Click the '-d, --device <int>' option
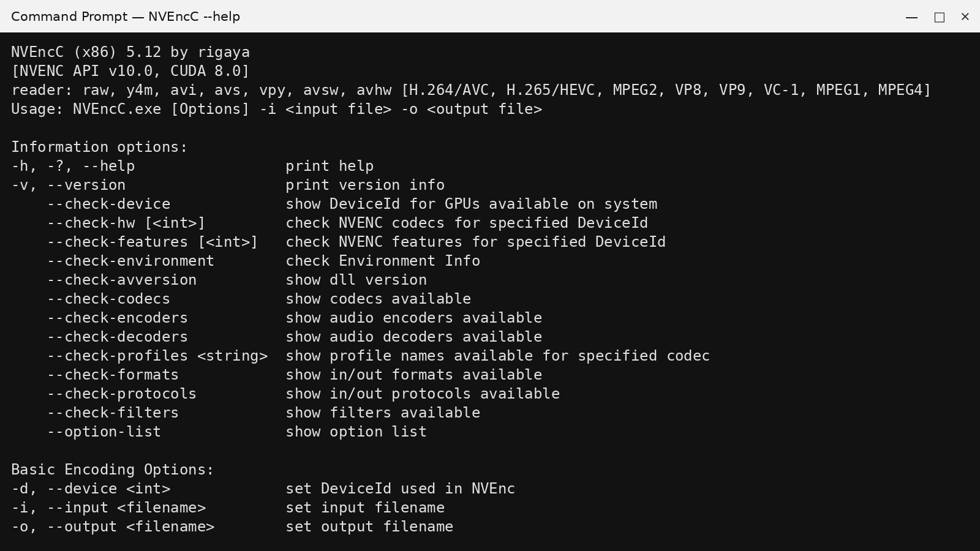Image resolution: width=980 pixels, height=551 pixels. (91, 489)
